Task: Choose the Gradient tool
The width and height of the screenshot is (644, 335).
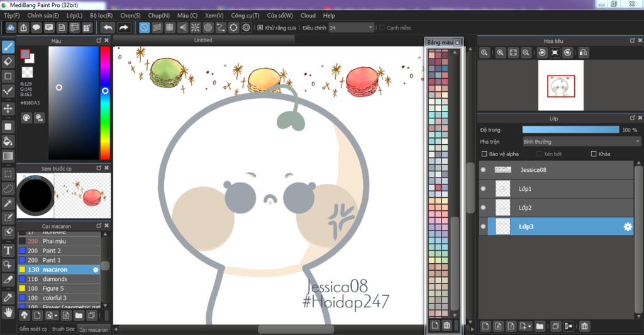Action: point(8,156)
